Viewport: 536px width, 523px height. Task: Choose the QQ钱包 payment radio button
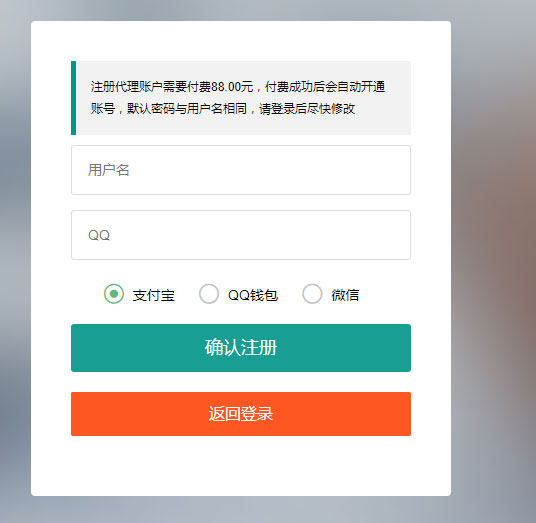(x=209, y=294)
